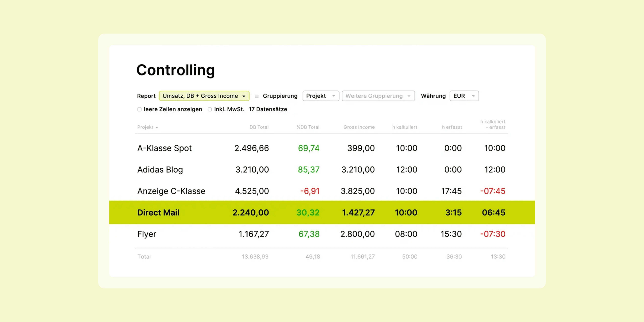The width and height of the screenshot is (644, 322).
Task: Click the hamburger icon next to Report selector
Action: point(257,95)
